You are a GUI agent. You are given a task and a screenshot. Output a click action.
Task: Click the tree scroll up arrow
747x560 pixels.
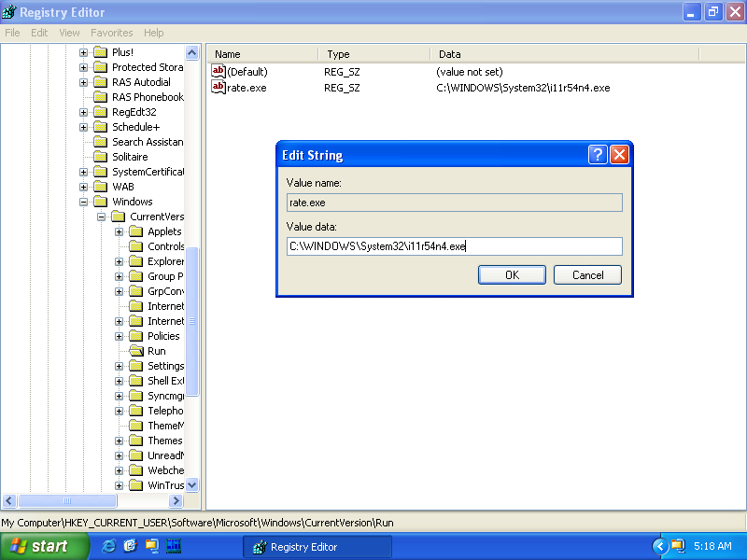click(192, 52)
